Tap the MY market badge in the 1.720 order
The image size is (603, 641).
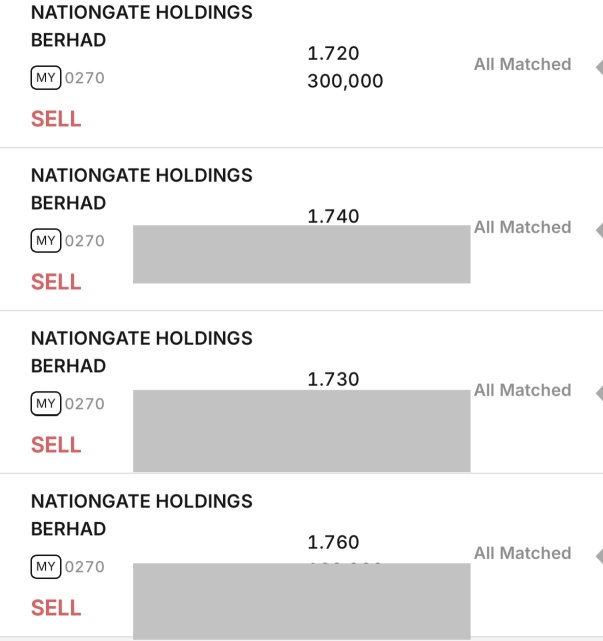tap(46, 77)
